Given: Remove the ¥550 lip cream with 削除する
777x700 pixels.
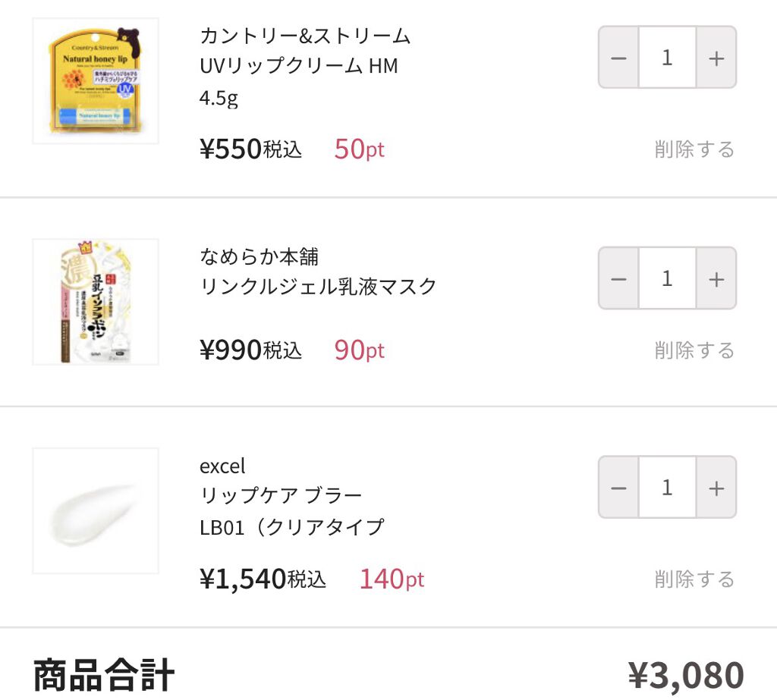Looking at the screenshot, I should tap(694, 149).
